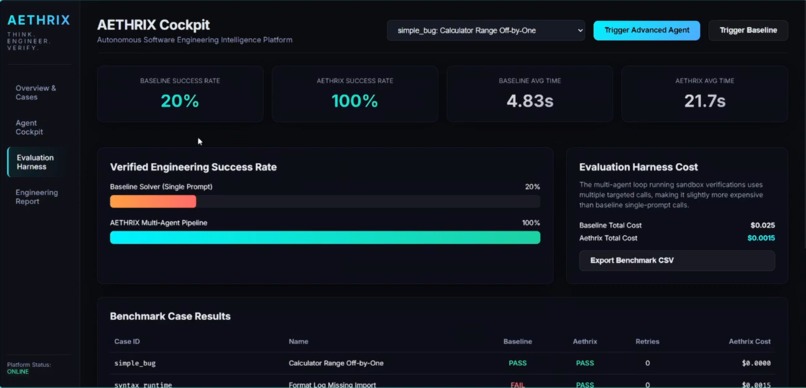806x388 pixels.
Task: Click the simple_bug case ID cell
Action: (135, 363)
